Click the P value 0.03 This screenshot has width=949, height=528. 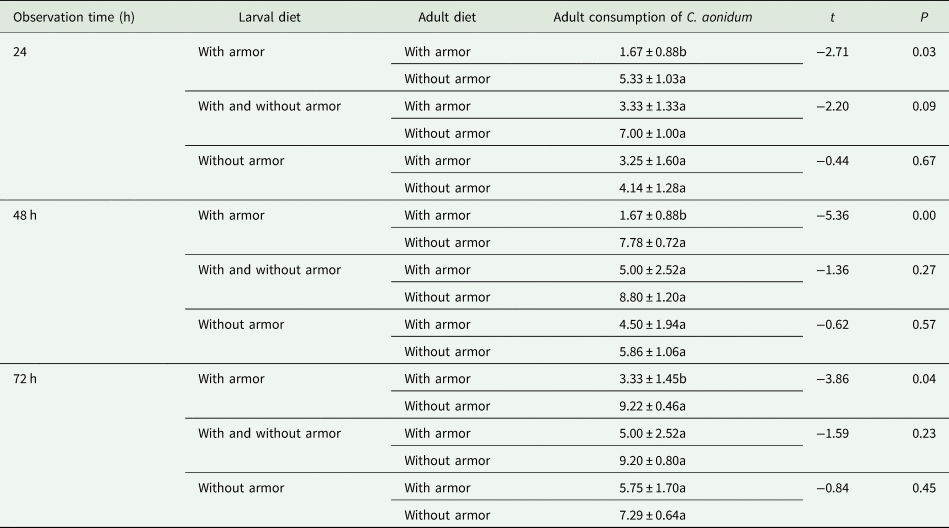pos(924,51)
